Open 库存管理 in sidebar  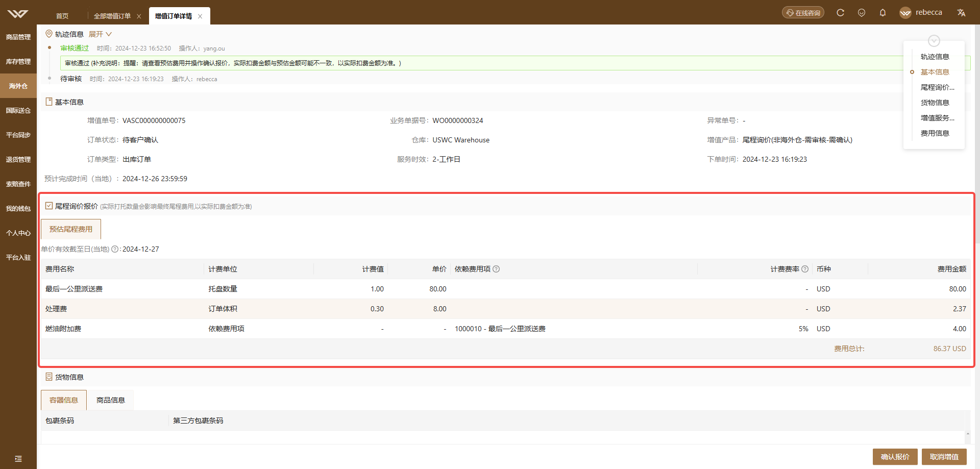pyautogui.click(x=18, y=61)
